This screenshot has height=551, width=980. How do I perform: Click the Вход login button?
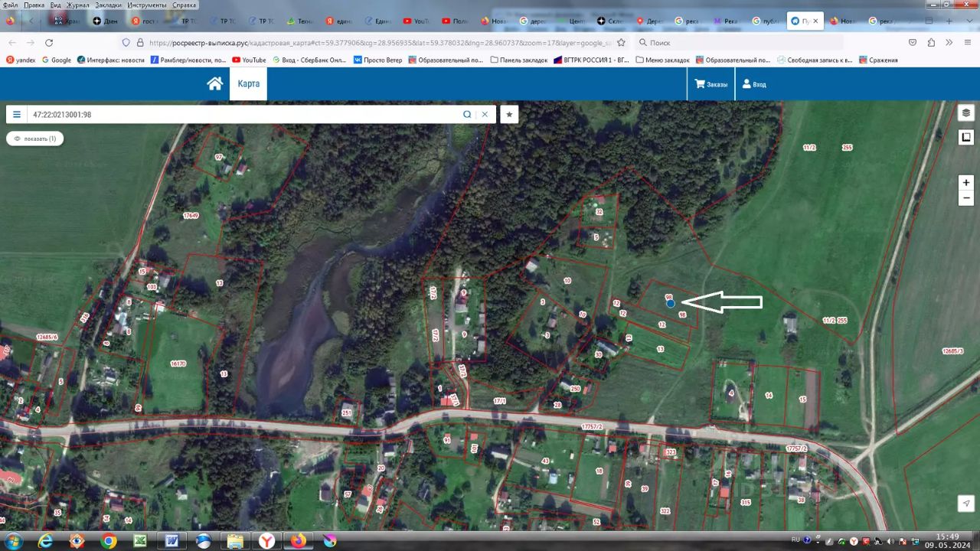tap(754, 85)
